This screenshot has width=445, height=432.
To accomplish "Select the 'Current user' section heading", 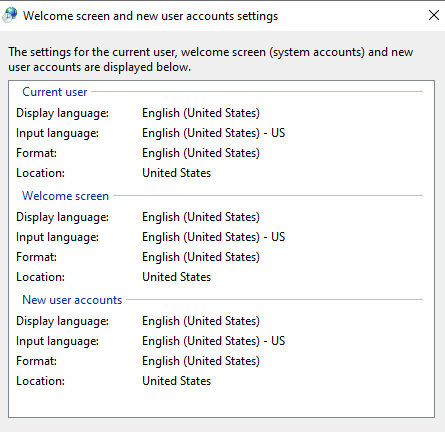I will tap(55, 92).
